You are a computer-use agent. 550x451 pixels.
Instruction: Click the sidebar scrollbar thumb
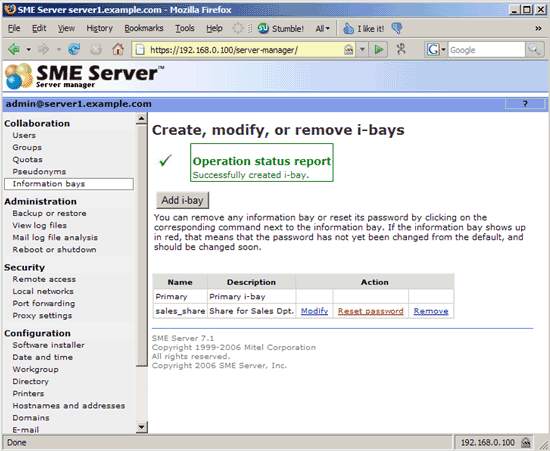click(x=141, y=245)
